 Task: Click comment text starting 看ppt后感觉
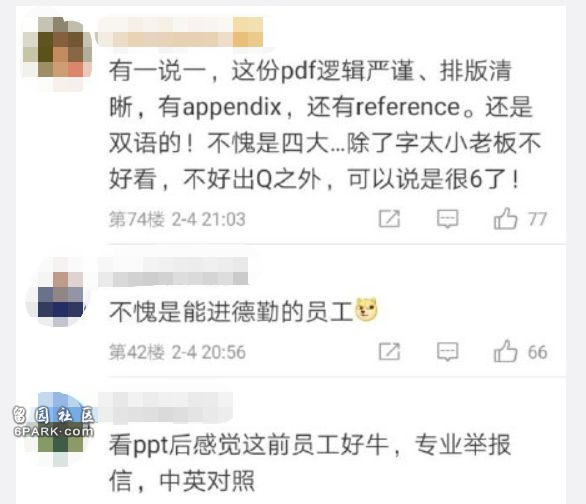click(x=309, y=463)
